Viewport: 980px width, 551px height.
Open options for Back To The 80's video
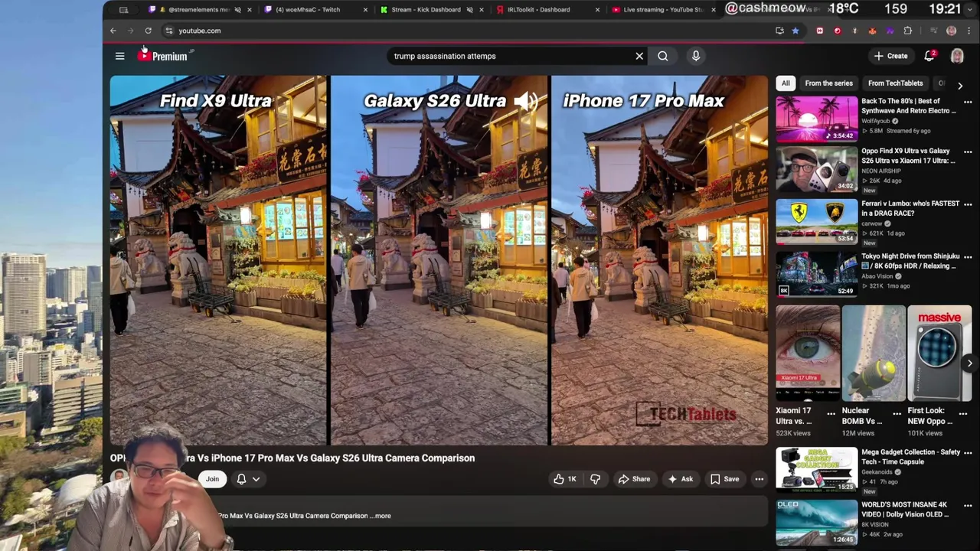pyautogui.click(x=968, y=102)
